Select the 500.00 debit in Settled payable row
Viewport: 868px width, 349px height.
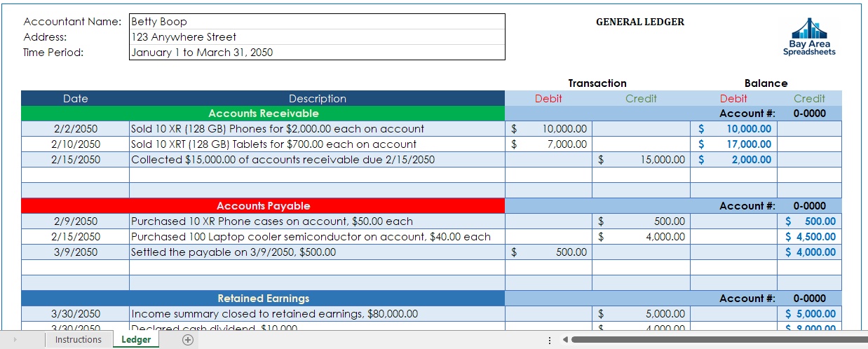[x=548, y=252]
